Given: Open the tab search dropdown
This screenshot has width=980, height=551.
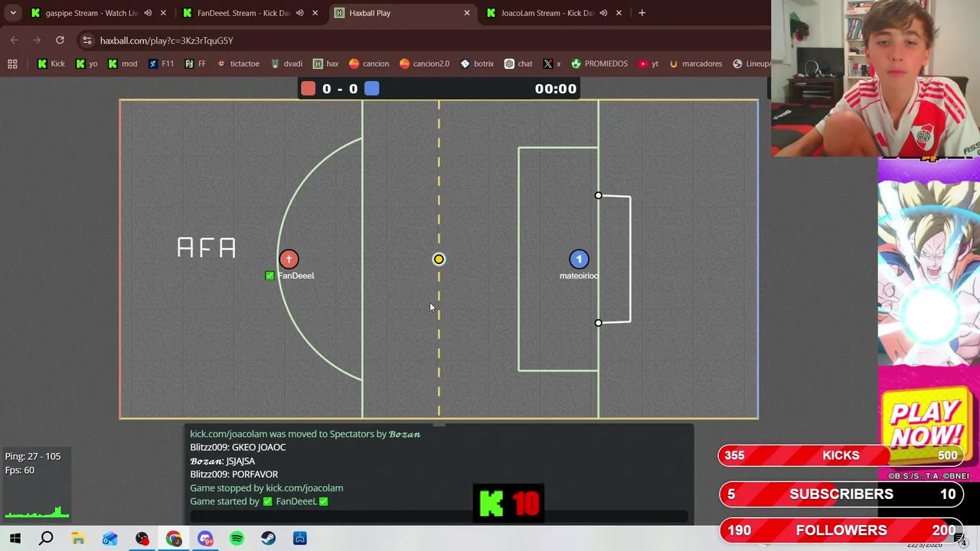Looking at the screenshot, I should pos(13,13).
